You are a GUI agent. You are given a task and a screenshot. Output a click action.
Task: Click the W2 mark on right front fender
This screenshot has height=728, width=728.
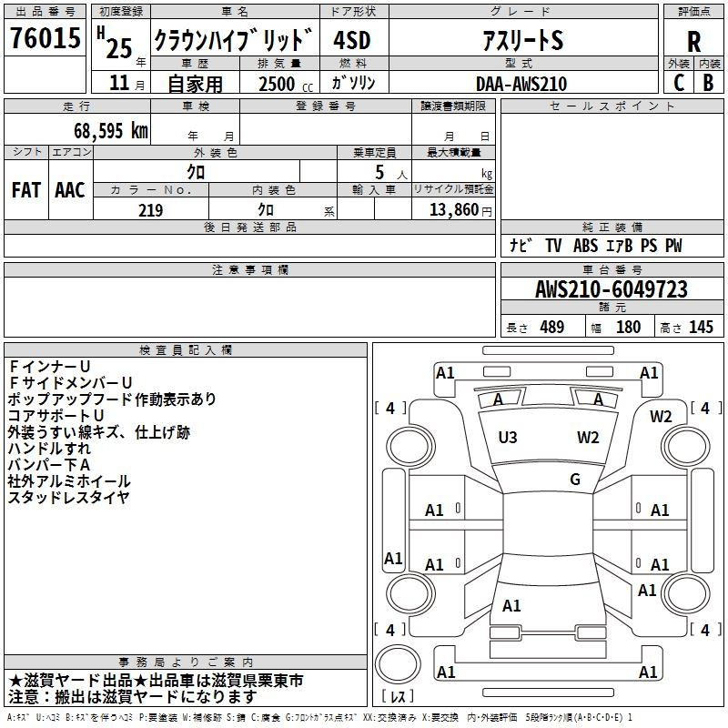[661, 417]
